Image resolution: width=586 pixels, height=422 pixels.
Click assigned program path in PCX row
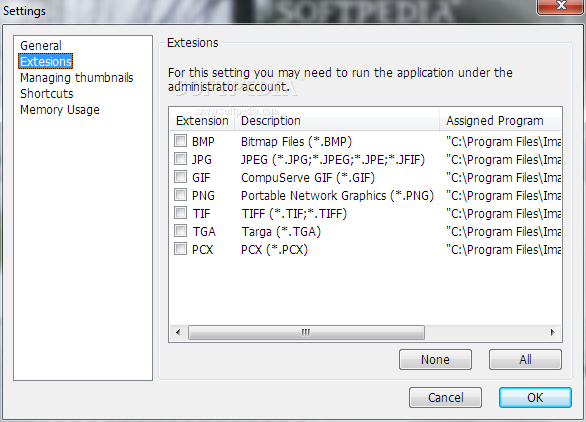(x=503, y=249)
